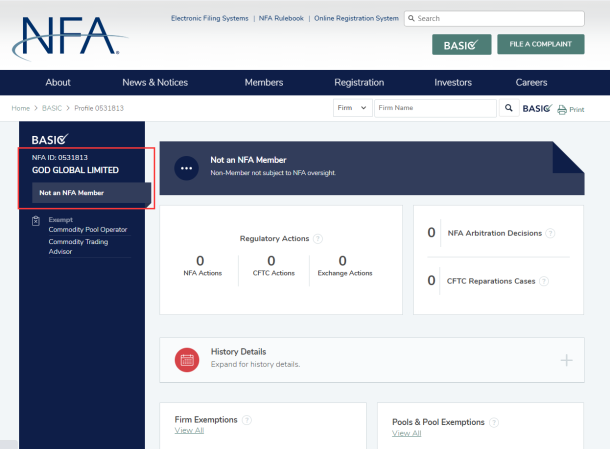
Task: Click the green BASIC button
Action: click(x=461, y=44)
